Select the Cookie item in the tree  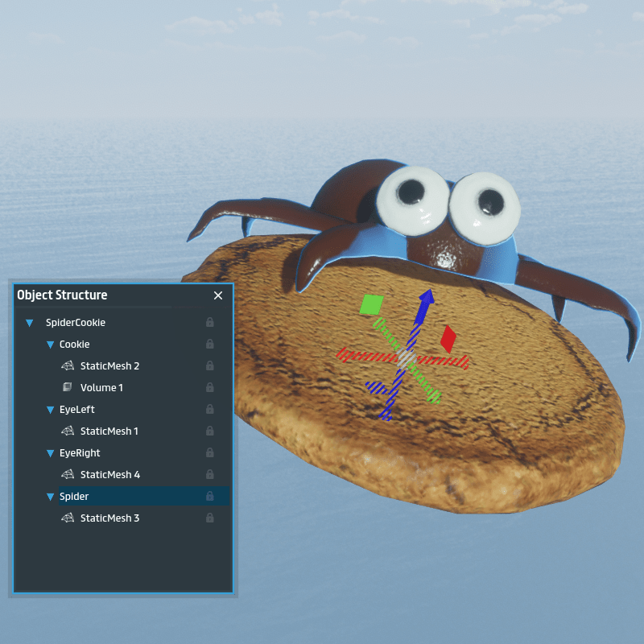coord(74,345)
